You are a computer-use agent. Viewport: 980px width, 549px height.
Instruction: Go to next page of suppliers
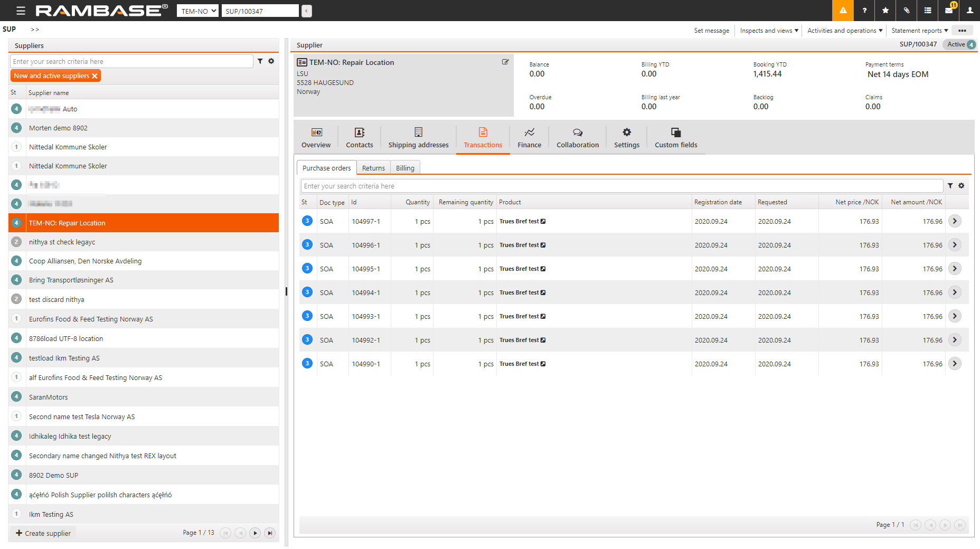tap(255, 533)
